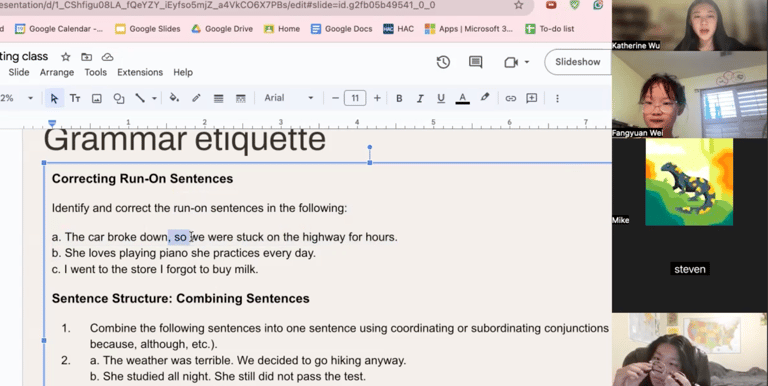Select the Text box tool
Screen dimensions: 768x386
[x=75, y=98]
